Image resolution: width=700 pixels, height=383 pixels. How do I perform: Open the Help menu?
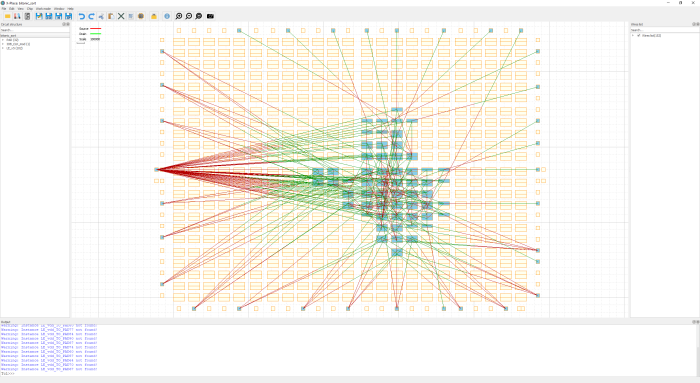pos(70,8)
